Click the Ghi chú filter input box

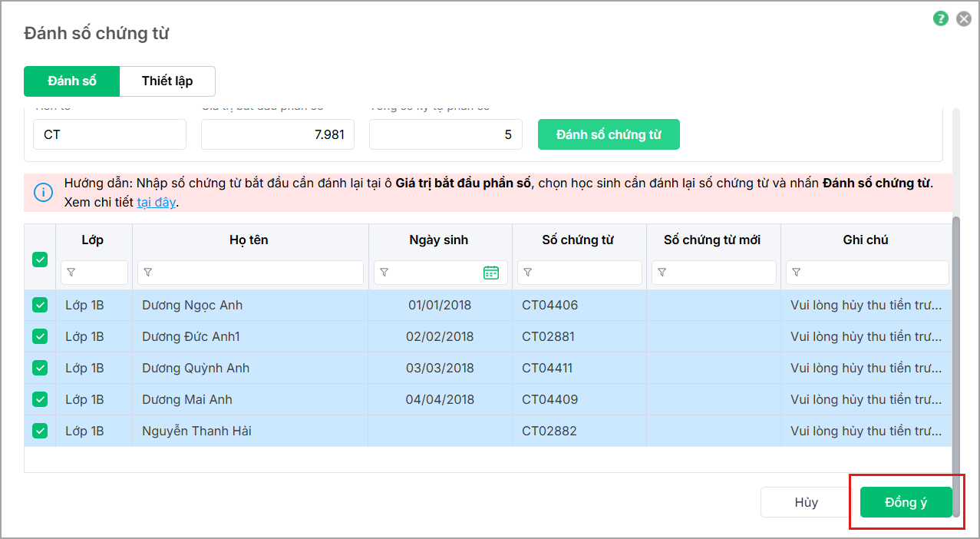coord(867,273)
